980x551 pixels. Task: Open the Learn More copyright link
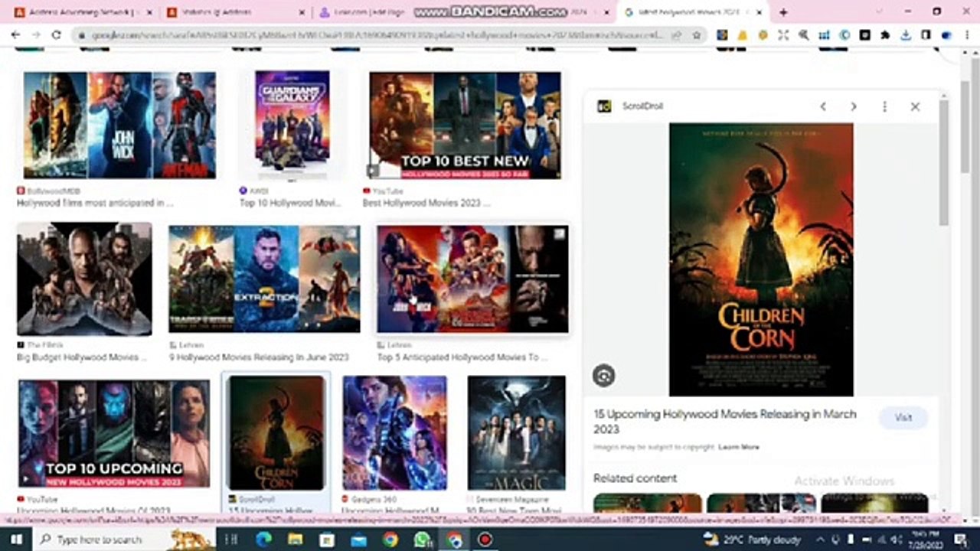coord(739,447)
